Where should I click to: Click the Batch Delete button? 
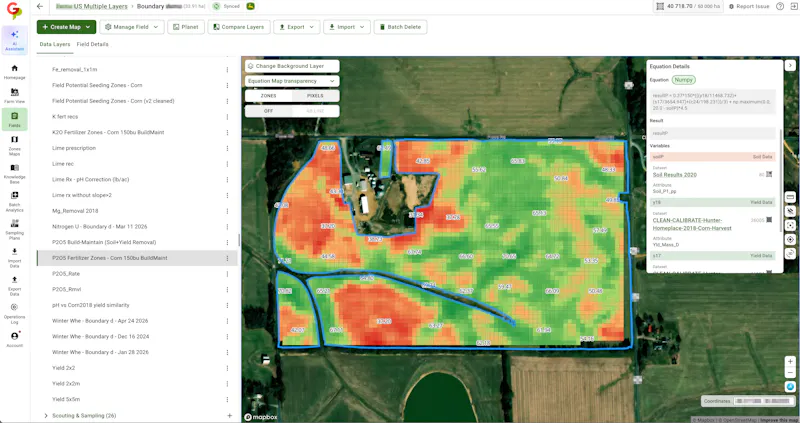click(x=401, y=27)
